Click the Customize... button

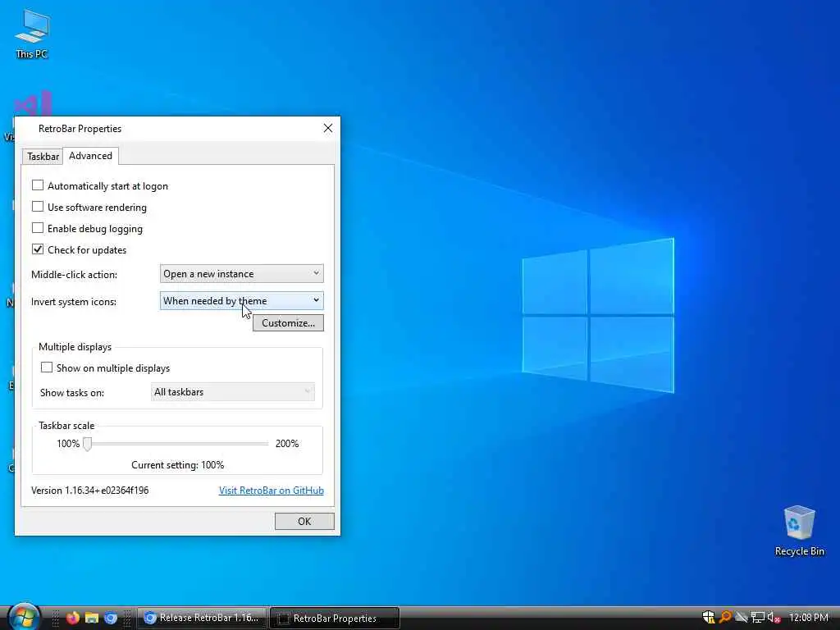288,323
